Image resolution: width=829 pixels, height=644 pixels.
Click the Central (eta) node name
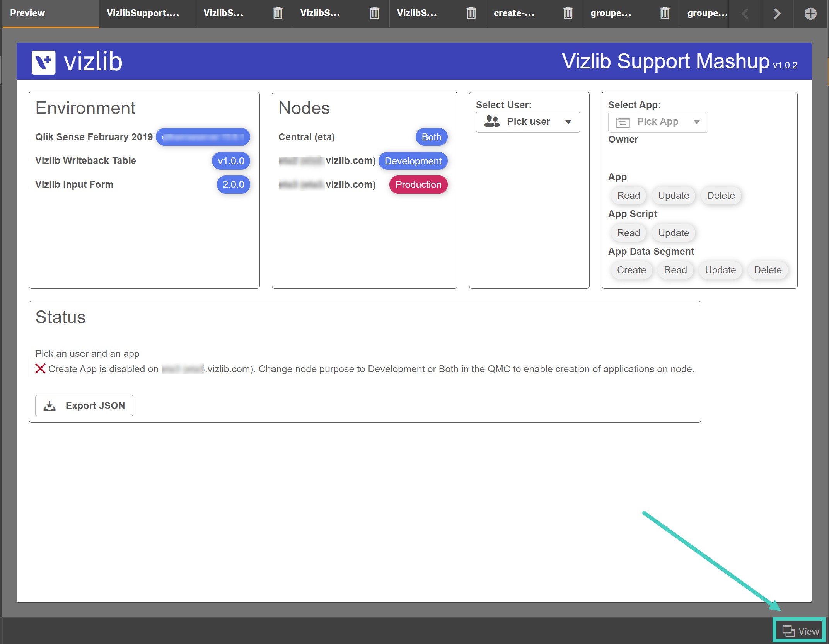click(307, 137)
